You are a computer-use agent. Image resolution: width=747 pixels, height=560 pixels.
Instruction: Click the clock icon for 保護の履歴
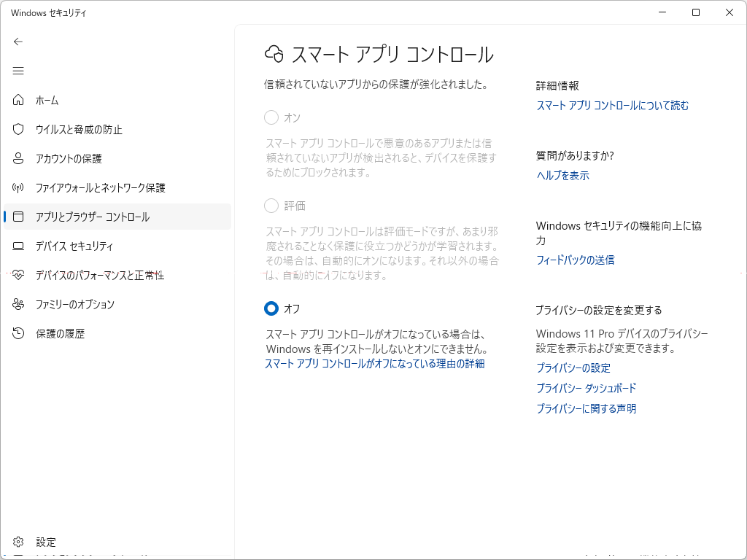coord(18,333)
